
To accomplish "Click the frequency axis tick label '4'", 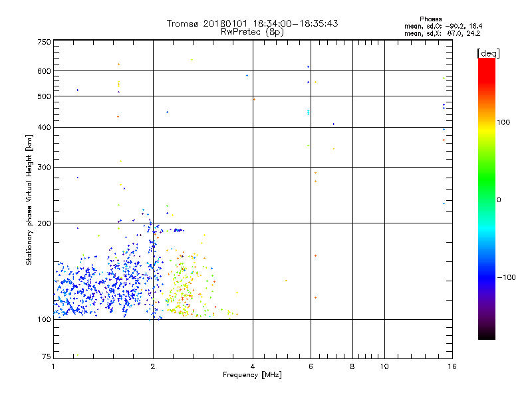I will (253, 366).
